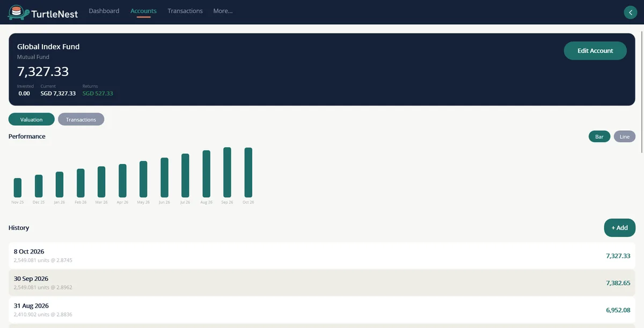This screenshot has width=644, height=328.
Task: Click the Performance section heading
Action: pos(27,136)
